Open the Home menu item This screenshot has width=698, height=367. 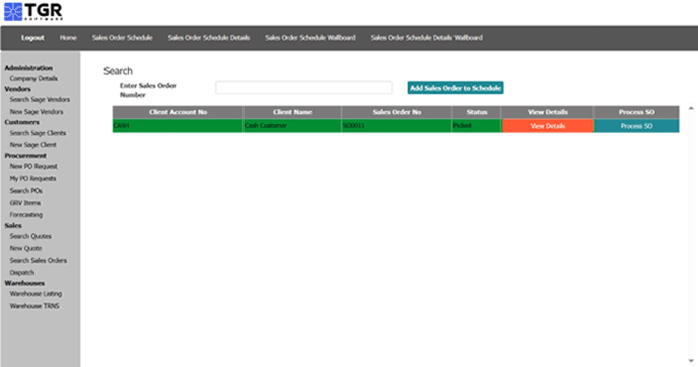tap(68, 38)
